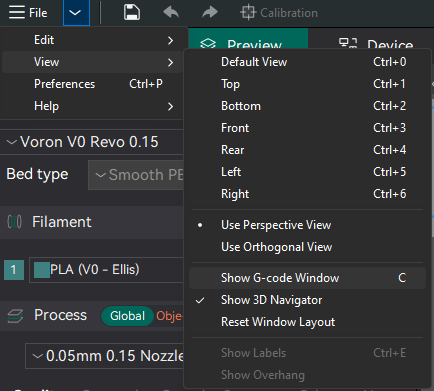Click the Undo arrow icon
The image size is (434, 391).
(x=171, y=13)
